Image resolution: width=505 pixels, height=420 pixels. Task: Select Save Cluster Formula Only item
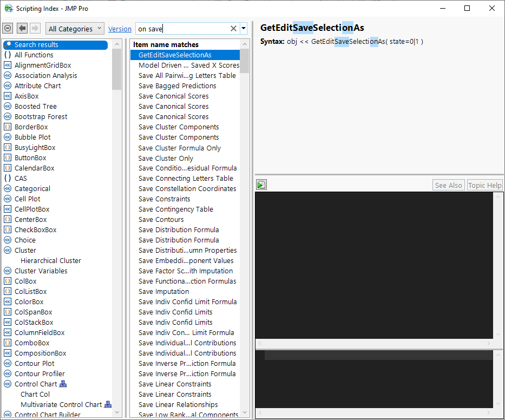point(179,148)
